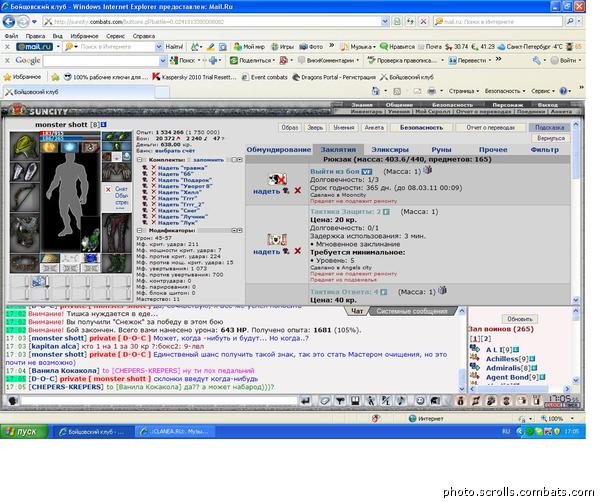Click the smiley face icon in chat toolbar
The image size is (600, 502).
pyautogui.click(x=420, y=401)
